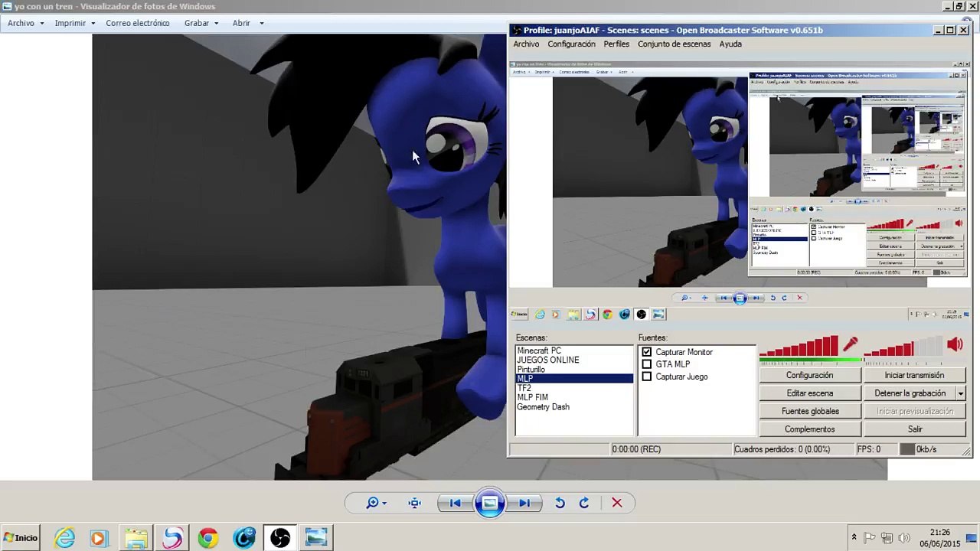This screenshot has height=551, width=980.
Task: Open the network tray icon
Action: 887,538
